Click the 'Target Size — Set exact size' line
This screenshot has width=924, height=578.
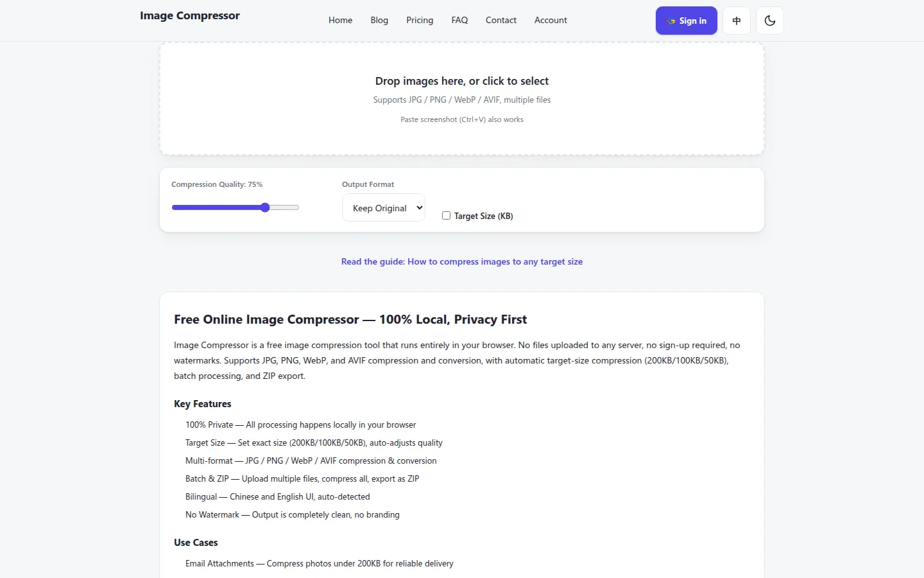(x=314, y=442)
